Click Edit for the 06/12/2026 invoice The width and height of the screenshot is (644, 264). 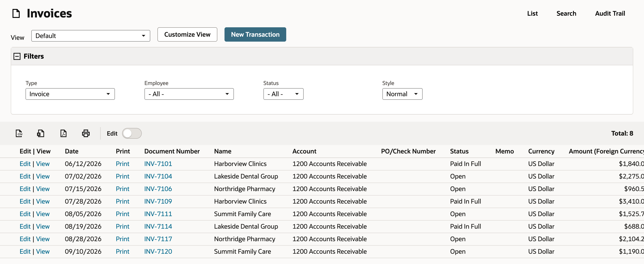coord(25,164)
